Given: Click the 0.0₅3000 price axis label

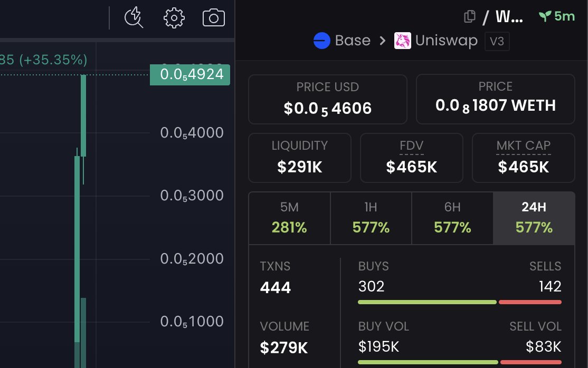Looking at the screenshot, I should pos(192,195).
